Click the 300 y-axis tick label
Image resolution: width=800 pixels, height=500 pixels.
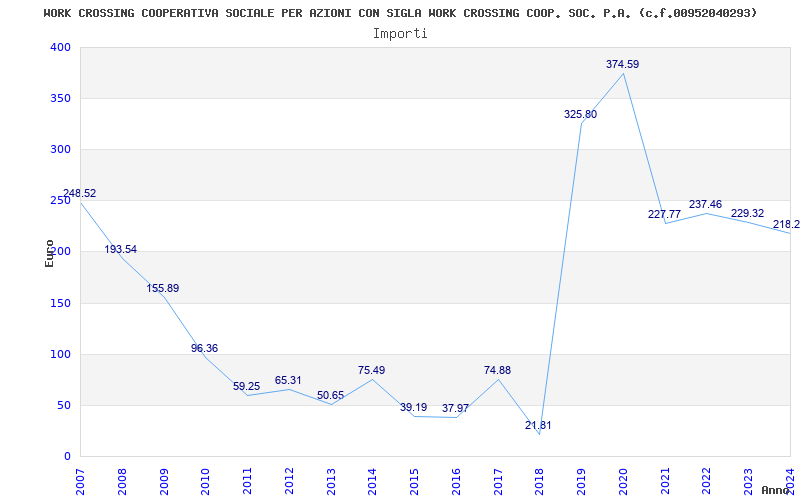pos(60,149)
